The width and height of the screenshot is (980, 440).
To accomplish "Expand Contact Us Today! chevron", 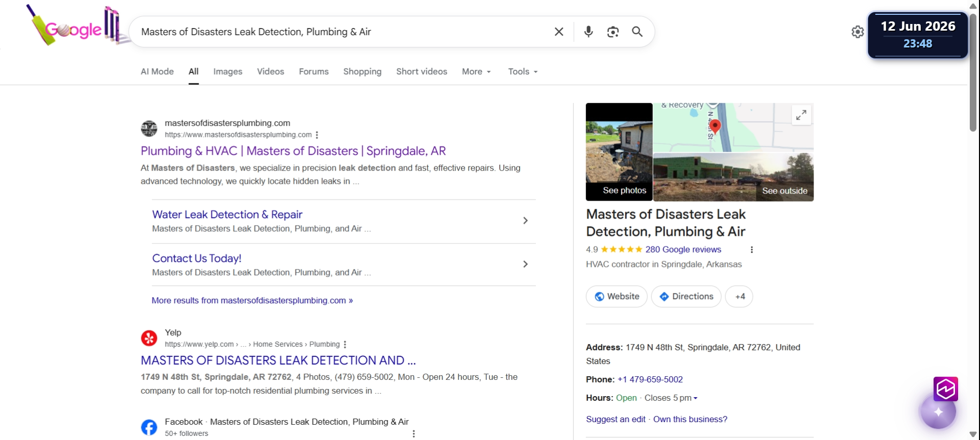I will (525, 264).
